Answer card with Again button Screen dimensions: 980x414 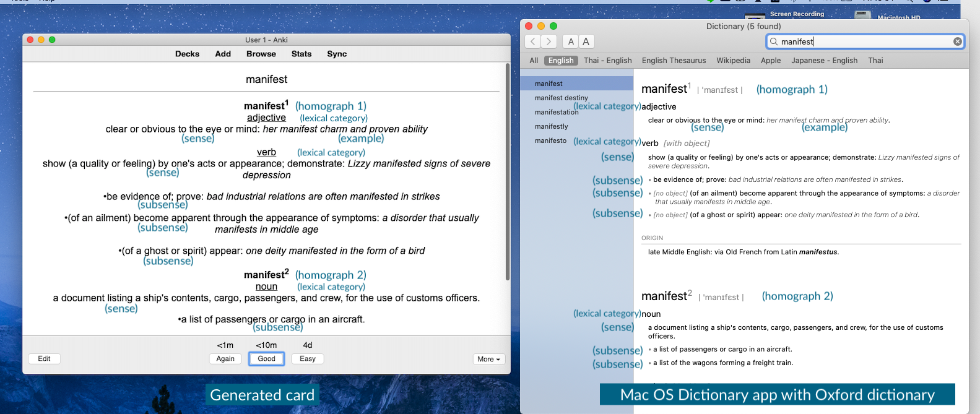pos(225,359)
